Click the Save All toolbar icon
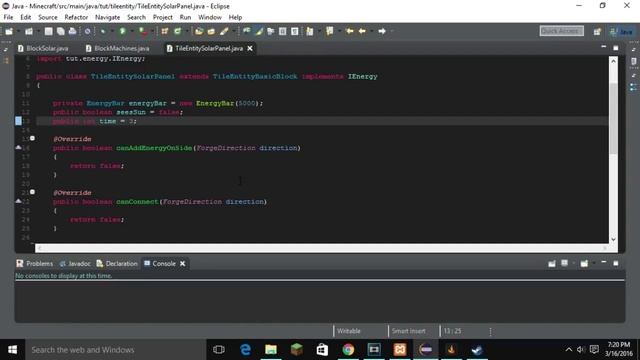Image resolution: width=640 pixels, height=360 pixels. [60, 31]
